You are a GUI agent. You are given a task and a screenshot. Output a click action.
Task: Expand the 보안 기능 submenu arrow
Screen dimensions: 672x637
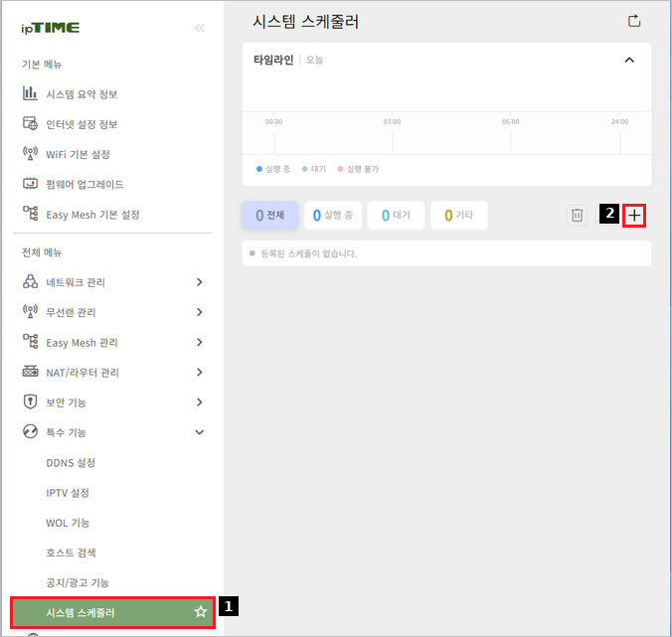[199, 401]
